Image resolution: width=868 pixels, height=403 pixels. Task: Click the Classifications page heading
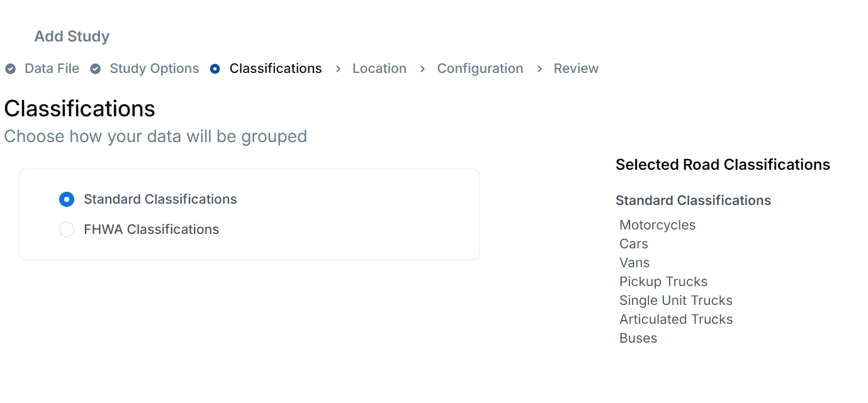pos(79,108)
